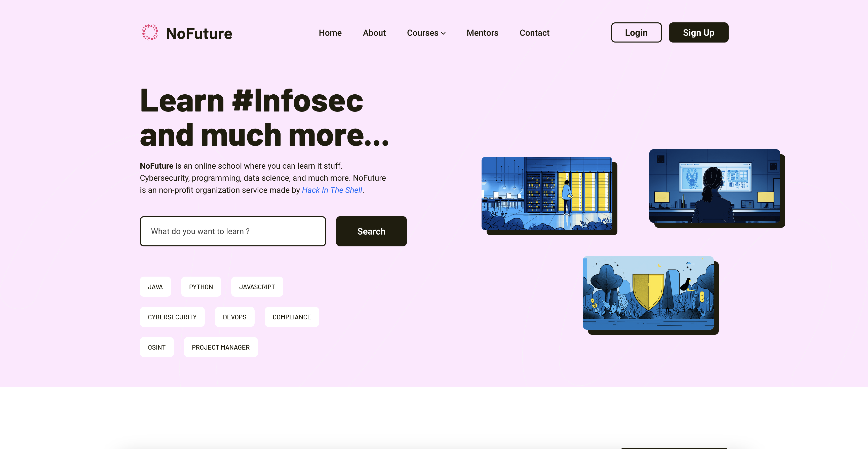This screenshot has width=868, height=449.
Task: Click the NoFuture pink dotted circle logo
Action: tap(150, 32)
